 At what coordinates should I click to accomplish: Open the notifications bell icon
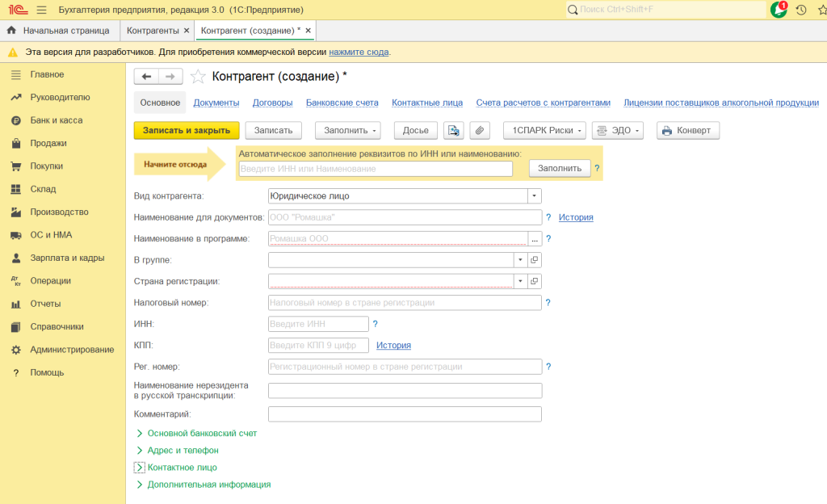778,10
